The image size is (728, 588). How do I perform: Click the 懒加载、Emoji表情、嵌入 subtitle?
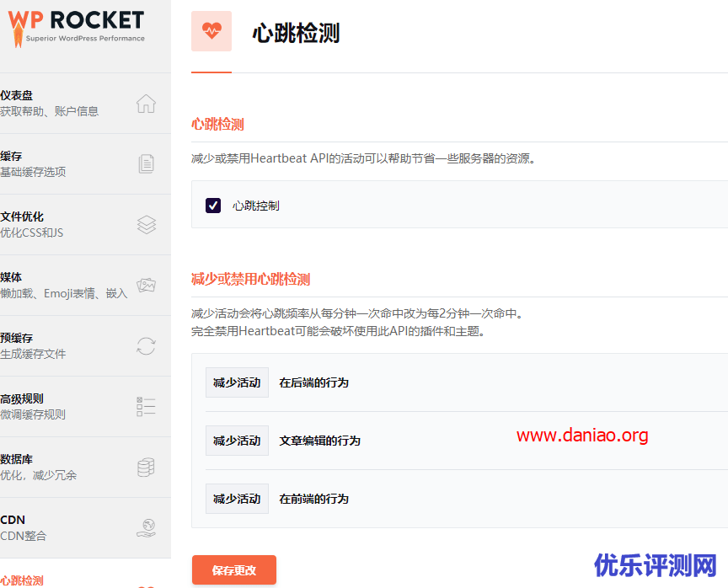tap(64, 293)
